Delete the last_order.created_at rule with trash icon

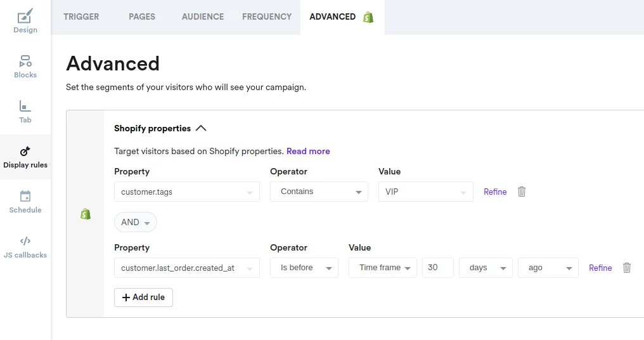[627, 268]
